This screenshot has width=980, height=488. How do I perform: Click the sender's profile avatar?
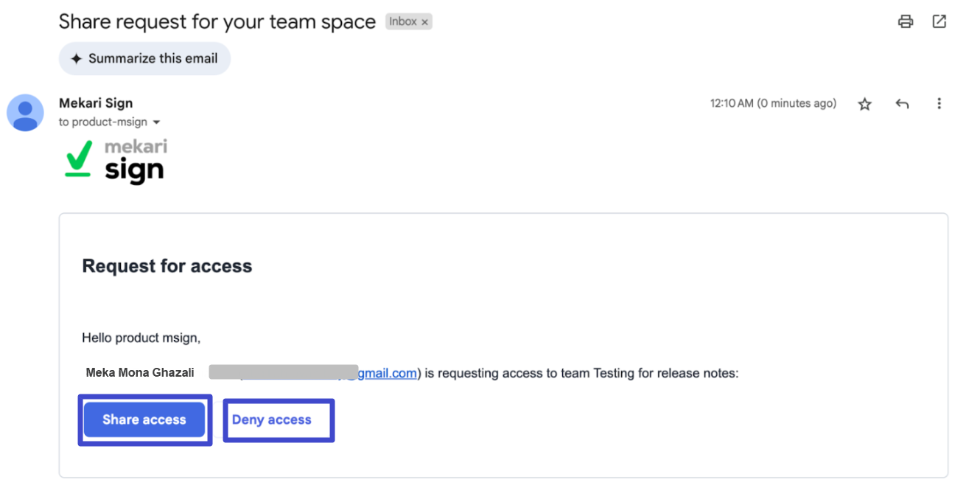[25, 113]
